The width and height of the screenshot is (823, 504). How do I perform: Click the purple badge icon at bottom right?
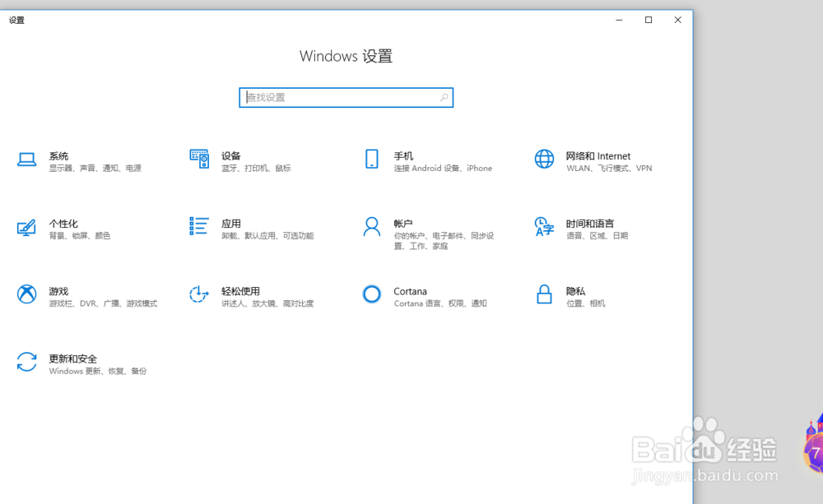816,450
